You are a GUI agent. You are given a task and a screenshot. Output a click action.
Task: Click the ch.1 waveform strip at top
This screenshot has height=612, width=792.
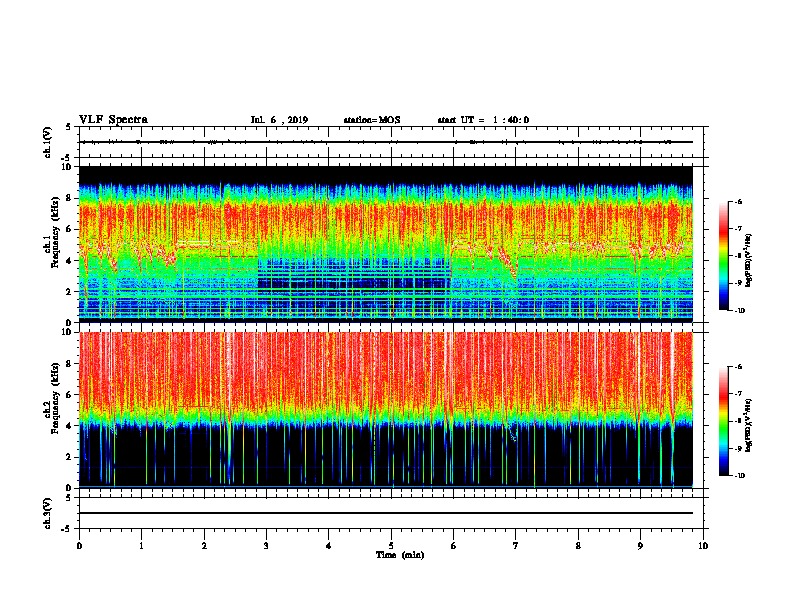(386, 142)
